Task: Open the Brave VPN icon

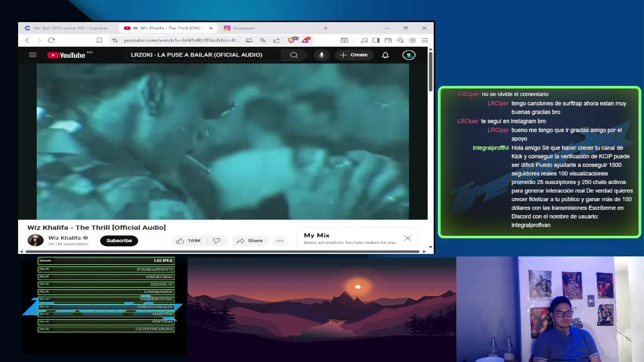Action: (413, 40)
